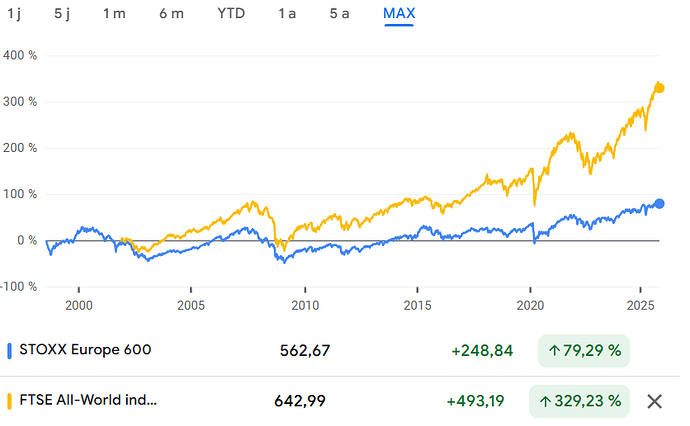This screenshot has width=690, height=426.
Task: Choose the 1 a time range
Action: (287, 14)
